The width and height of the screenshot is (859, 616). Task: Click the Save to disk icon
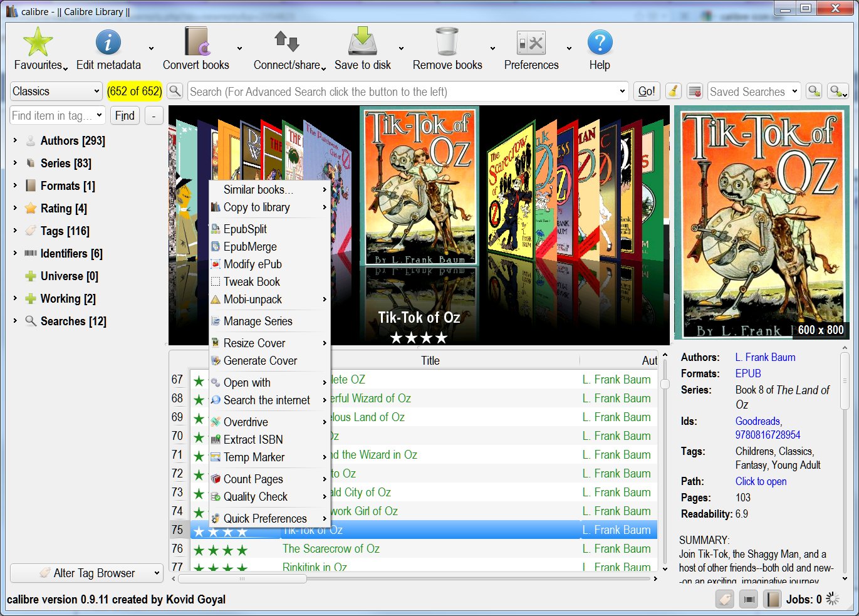[363, 42]
